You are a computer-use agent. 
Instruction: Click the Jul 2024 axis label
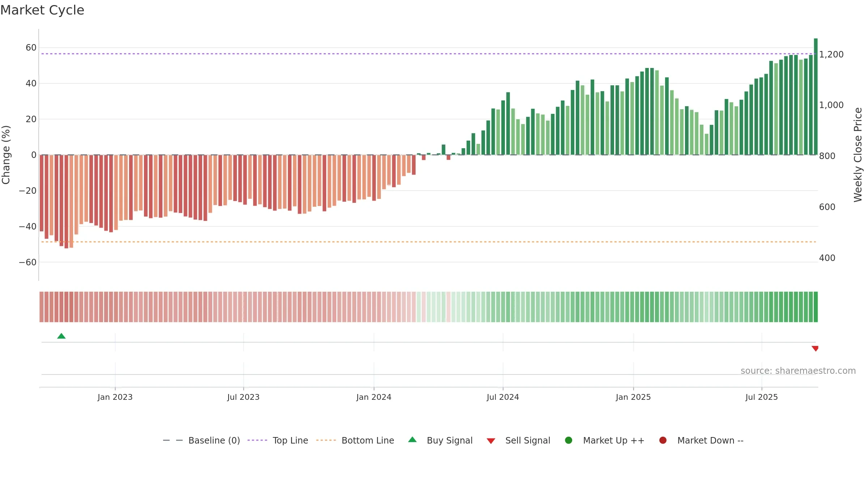(503, 397)
